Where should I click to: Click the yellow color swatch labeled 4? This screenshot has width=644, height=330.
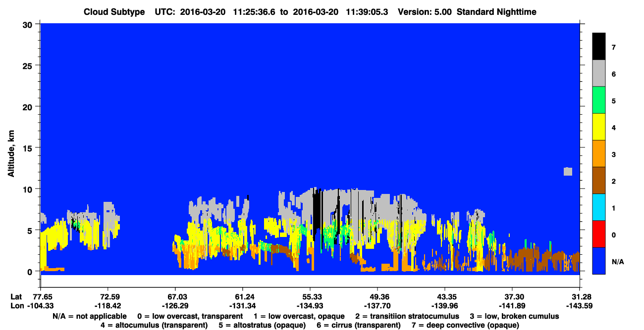pos(599,127)
